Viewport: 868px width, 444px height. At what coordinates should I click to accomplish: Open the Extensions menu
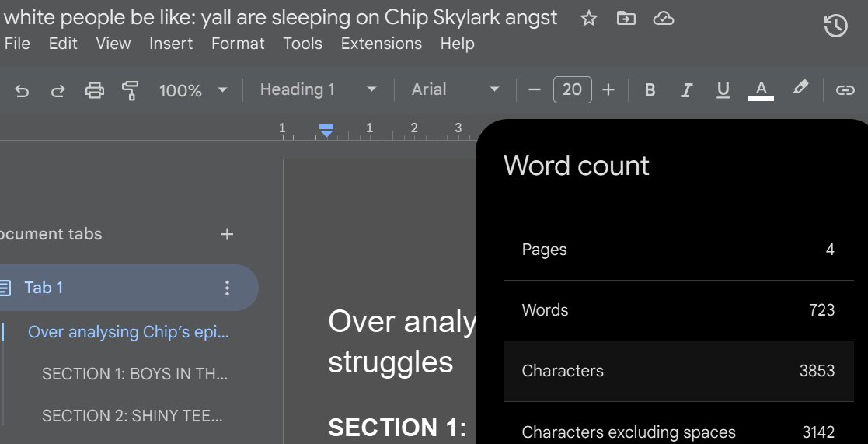[x=382, y=44]
